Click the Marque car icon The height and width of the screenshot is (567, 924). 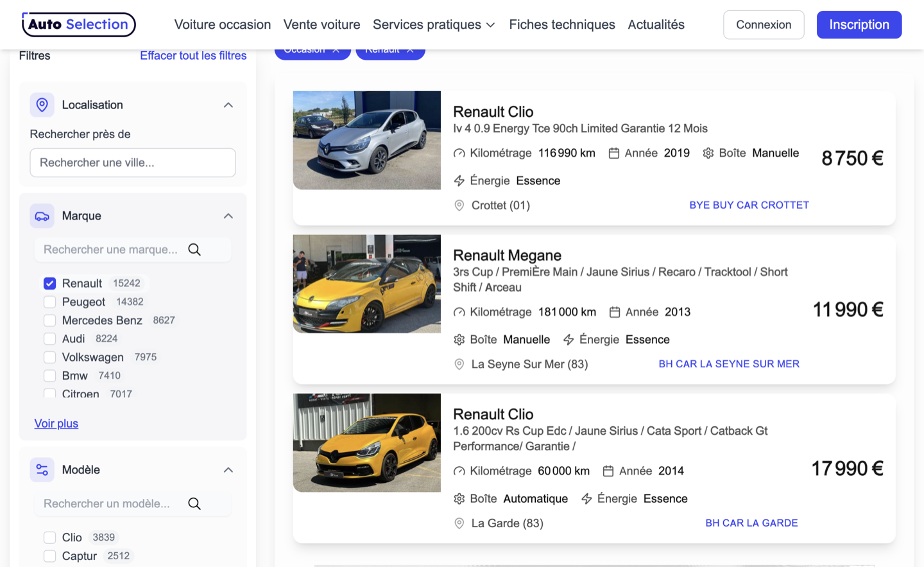click(42, 216)
